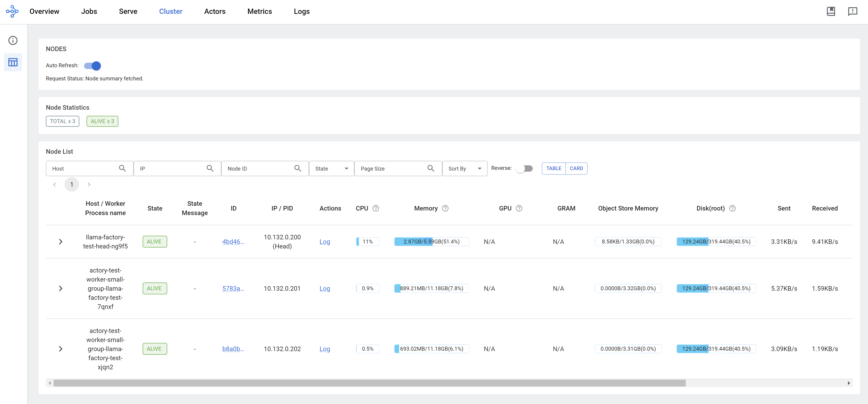Click the GPU column help icon

point(519,208)
